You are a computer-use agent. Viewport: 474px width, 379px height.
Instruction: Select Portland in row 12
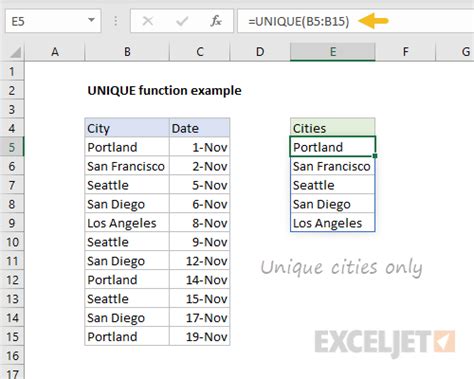point(127,280)
